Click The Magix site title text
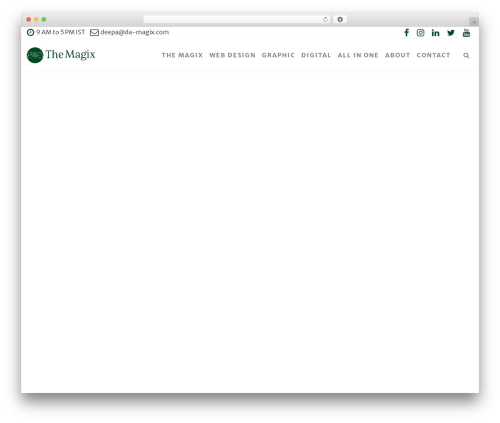500x423 pixels. pos(70,55)
